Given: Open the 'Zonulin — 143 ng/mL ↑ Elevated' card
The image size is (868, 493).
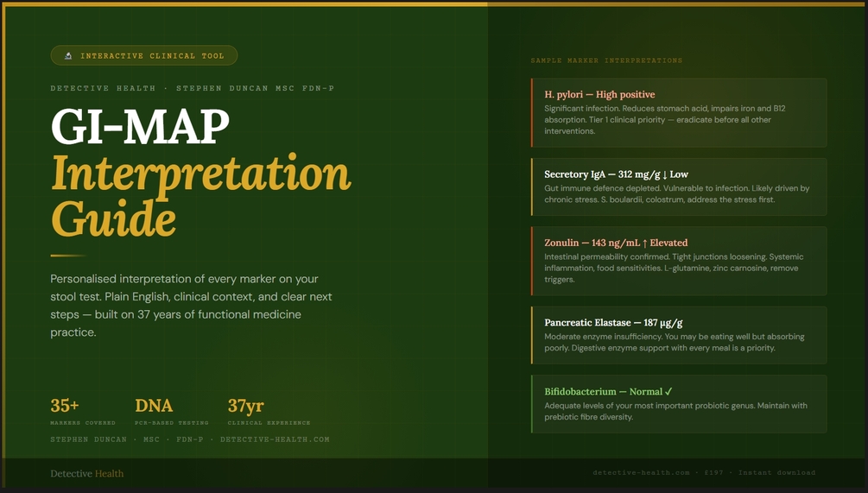Looking at the screenshot, I should [x=679, y=261].
